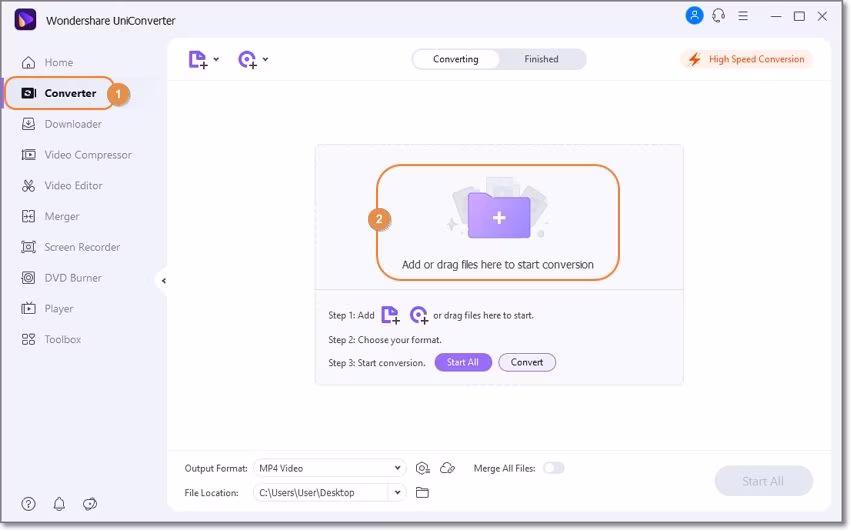The image size is (850, 530).
Task: Click 'Add or drag files here' text
Action: 498,264
